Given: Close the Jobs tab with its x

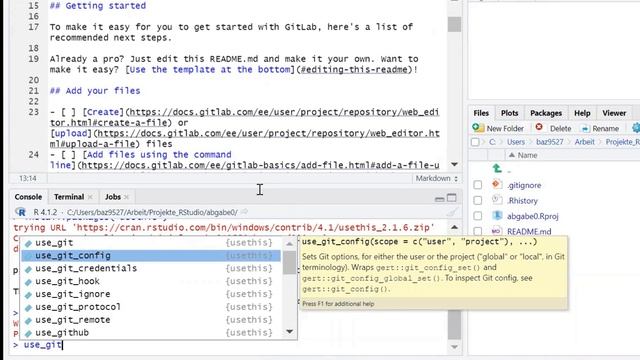Looking at the screenshot, I should (x=127, y=197).
